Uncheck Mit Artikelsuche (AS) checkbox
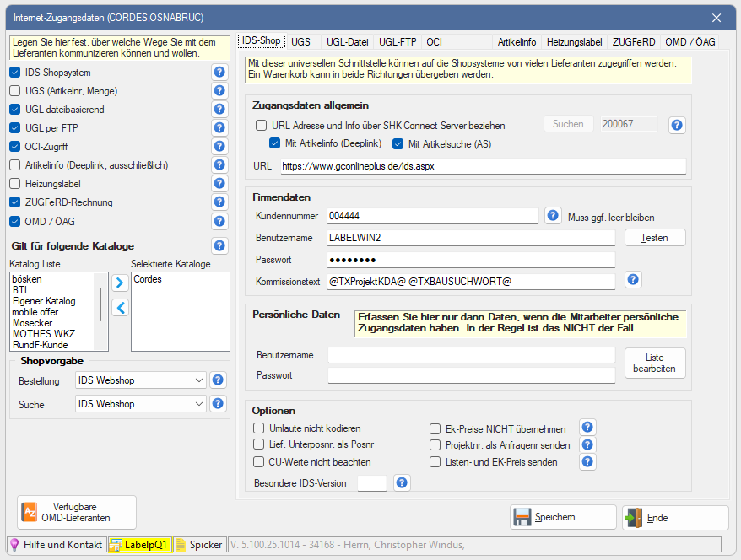The image size is (741, 560). click(399, 143)
